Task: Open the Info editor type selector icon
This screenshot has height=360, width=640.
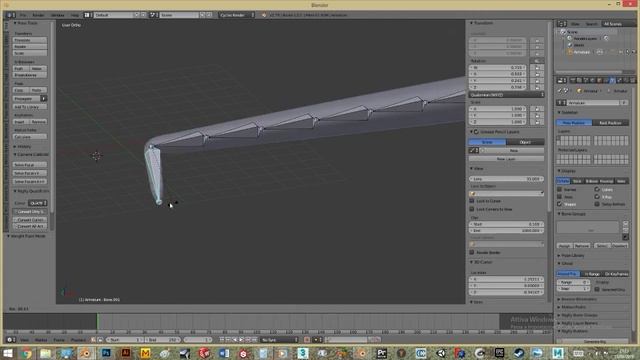Action: 10,15
